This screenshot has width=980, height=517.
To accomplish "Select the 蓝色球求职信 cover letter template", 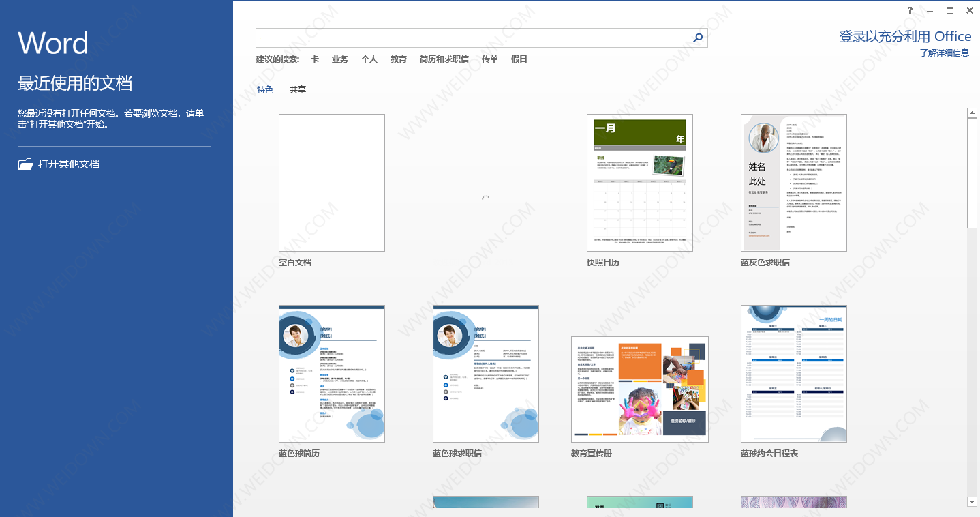I will [x=485, y=374].
